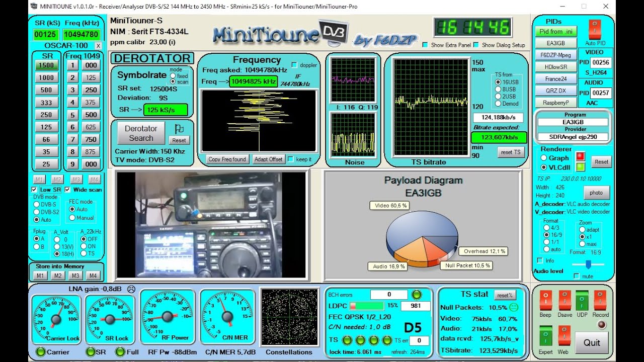The height and width of the screenshot is (362, 644).
Task: Select DVB-S2 in DVB mode
Action: (36, 212)
